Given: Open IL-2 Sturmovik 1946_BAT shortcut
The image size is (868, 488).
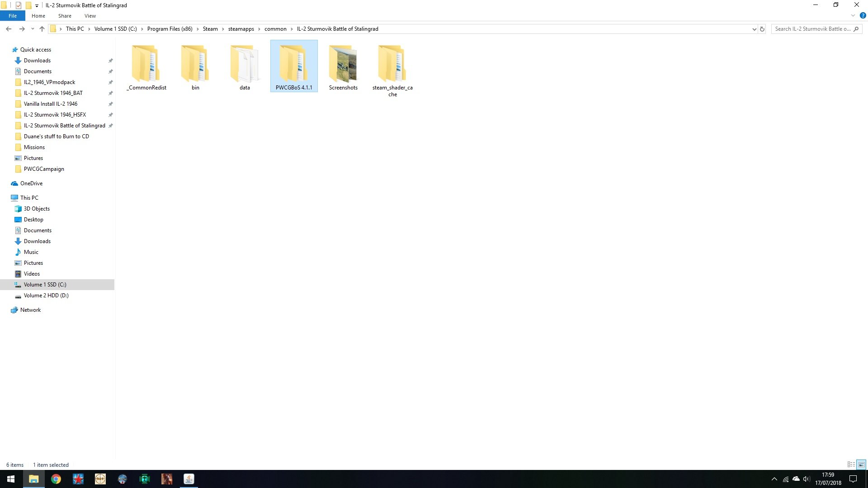Looking at the screenshot, I should 53,93.
